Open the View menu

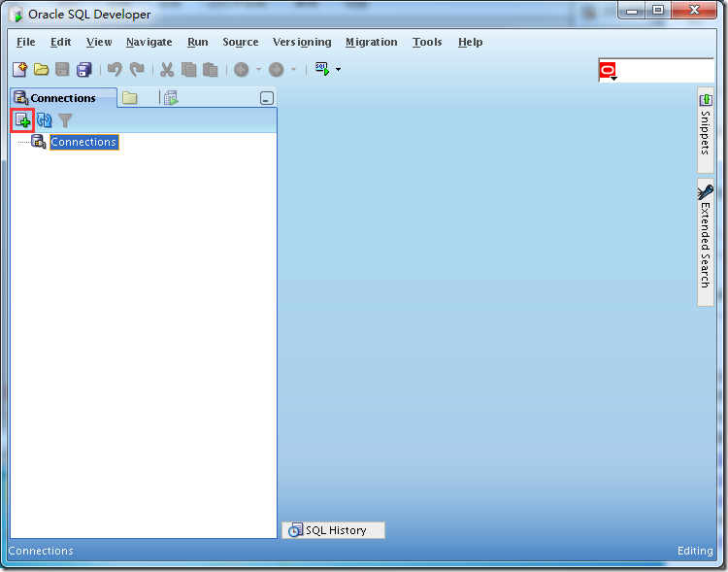pos(99,43)
